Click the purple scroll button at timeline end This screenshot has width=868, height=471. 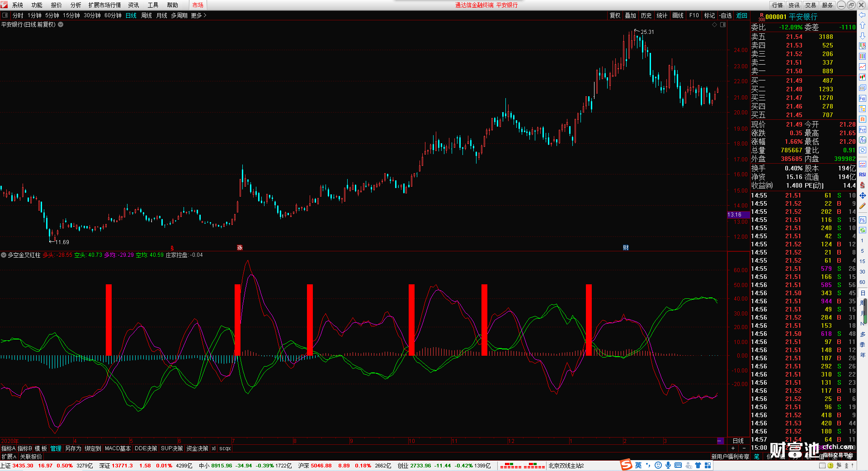(720, 441)
